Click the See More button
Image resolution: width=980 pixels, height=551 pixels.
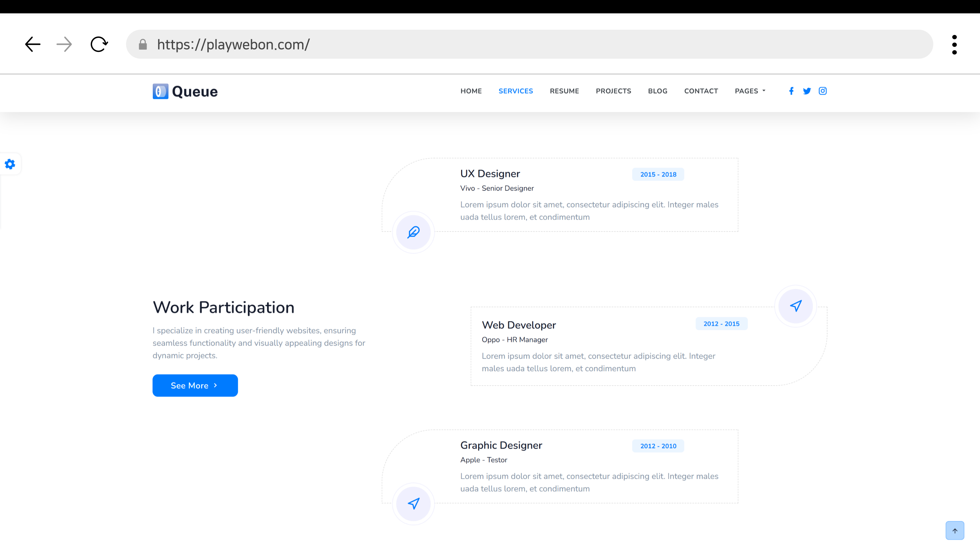(x=195, y=385)
